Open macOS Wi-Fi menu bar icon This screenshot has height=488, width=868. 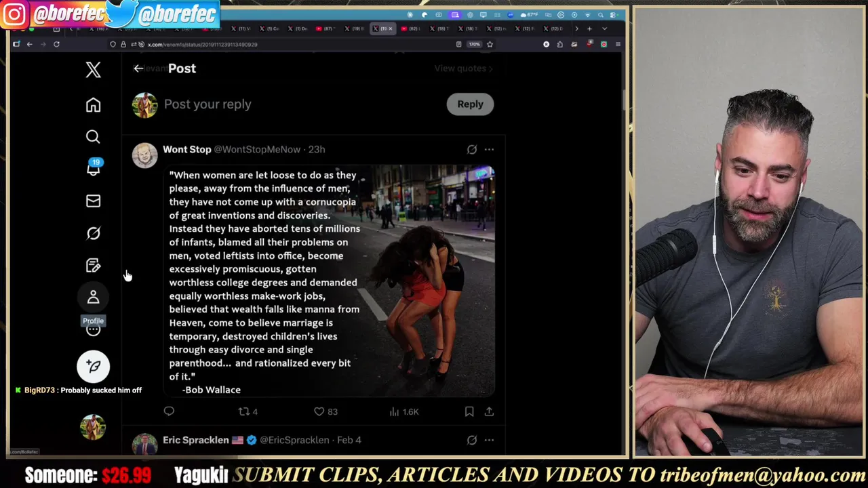tap(587, 15)
